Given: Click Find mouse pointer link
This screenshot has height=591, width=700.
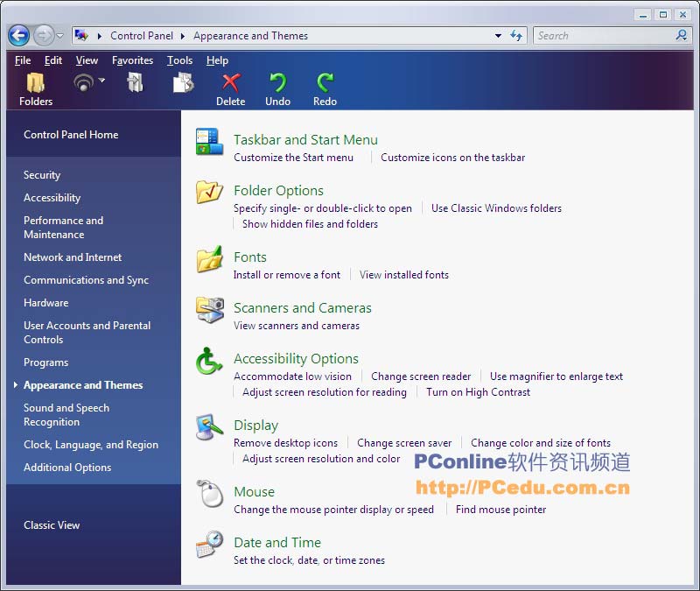Looking at the screenshot, I should [500, 510].
